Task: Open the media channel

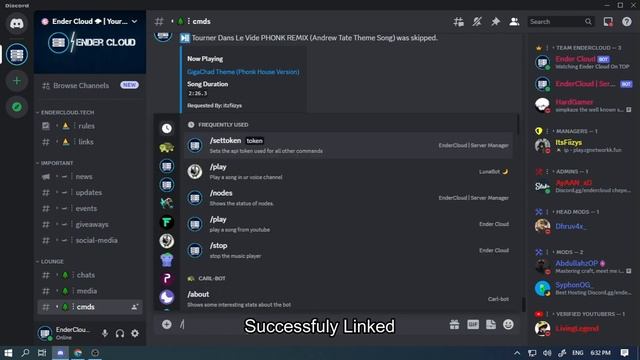Action: pos(90,291)
